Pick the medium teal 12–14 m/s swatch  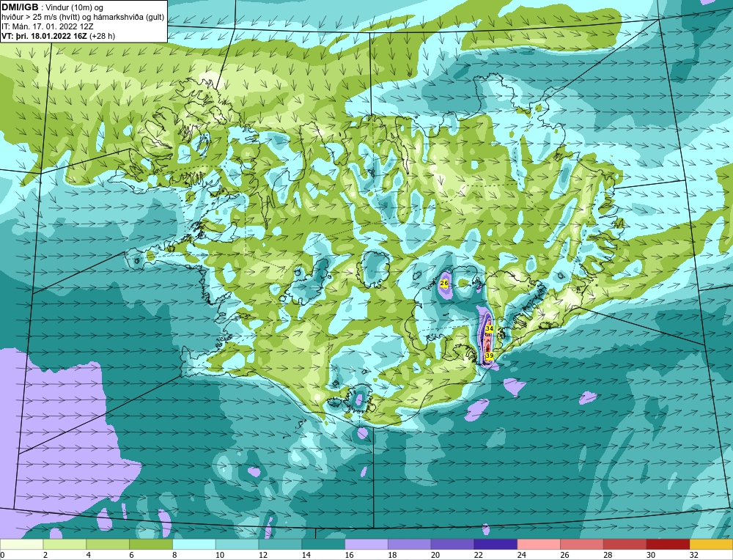pos(280,544)
